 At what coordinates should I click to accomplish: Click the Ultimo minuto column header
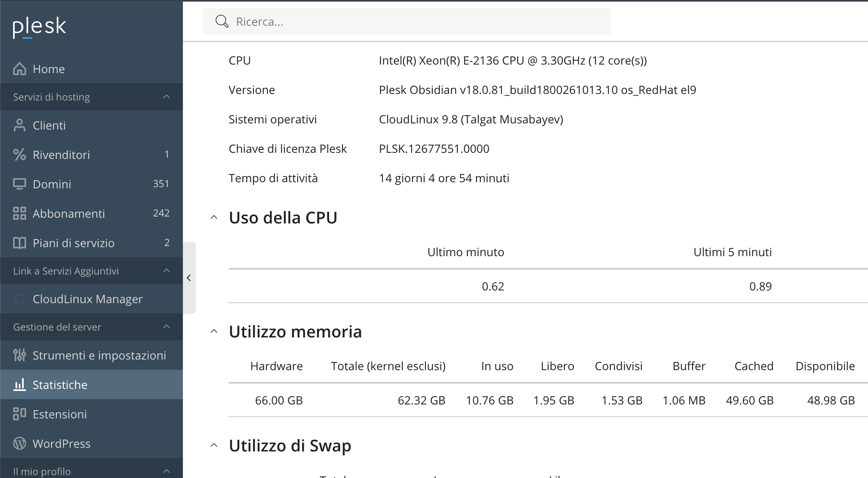pyautogui.click(x=466, y=252)
